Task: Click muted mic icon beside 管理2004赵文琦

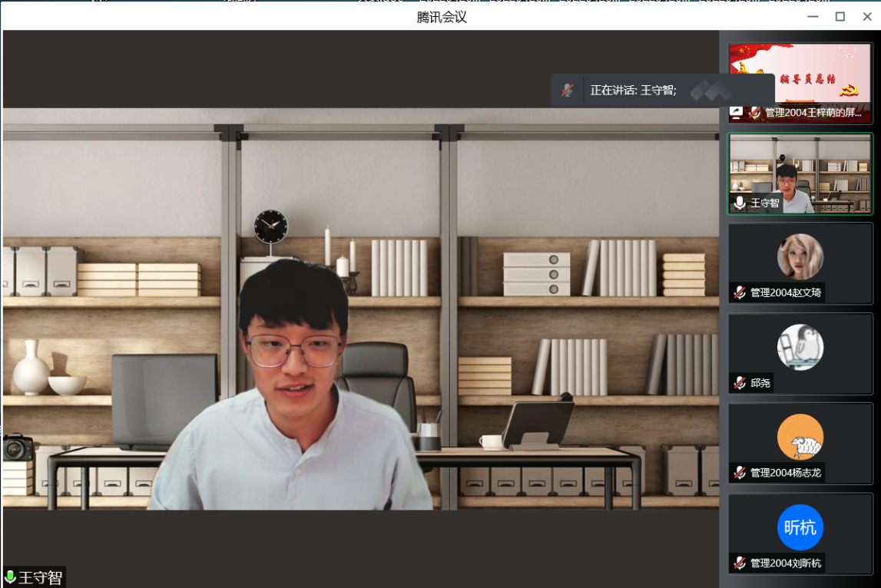Action: (x=740, y=292)
